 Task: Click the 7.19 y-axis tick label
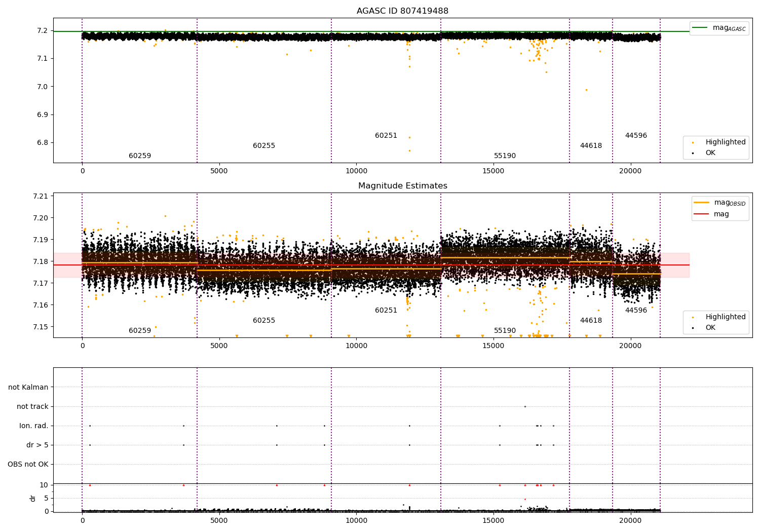(40, 240)
